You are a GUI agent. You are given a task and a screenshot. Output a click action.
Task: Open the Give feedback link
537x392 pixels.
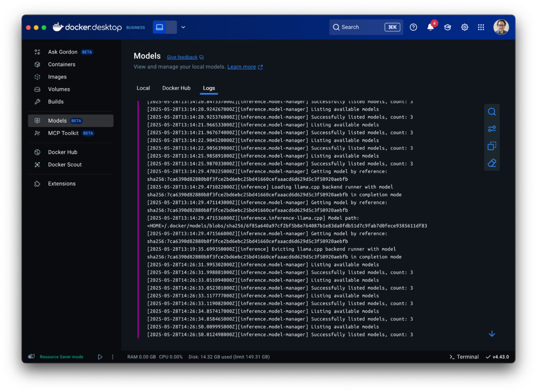coord(182,57)
